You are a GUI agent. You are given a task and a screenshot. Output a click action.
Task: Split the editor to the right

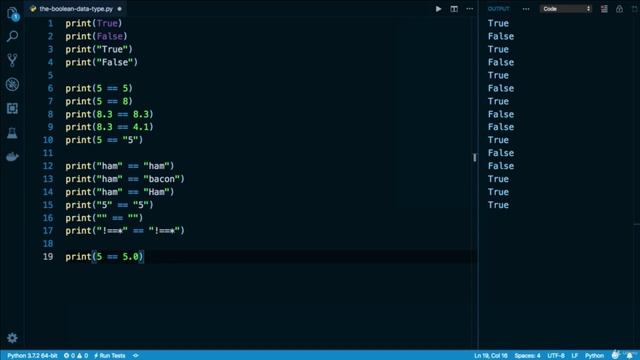454,9
